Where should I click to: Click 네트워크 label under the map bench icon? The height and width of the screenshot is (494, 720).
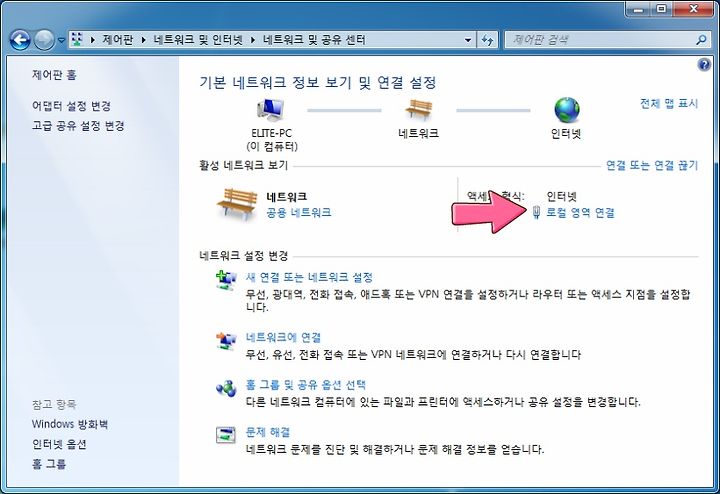(418, 134)
